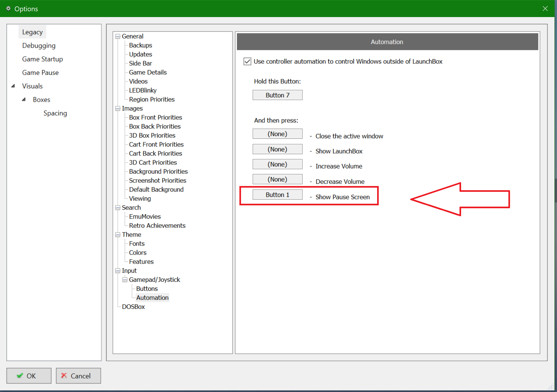Open the Spacing options page
Image resolution: width=557 pixels, height=392 pixels.
[x=55, y=113]
